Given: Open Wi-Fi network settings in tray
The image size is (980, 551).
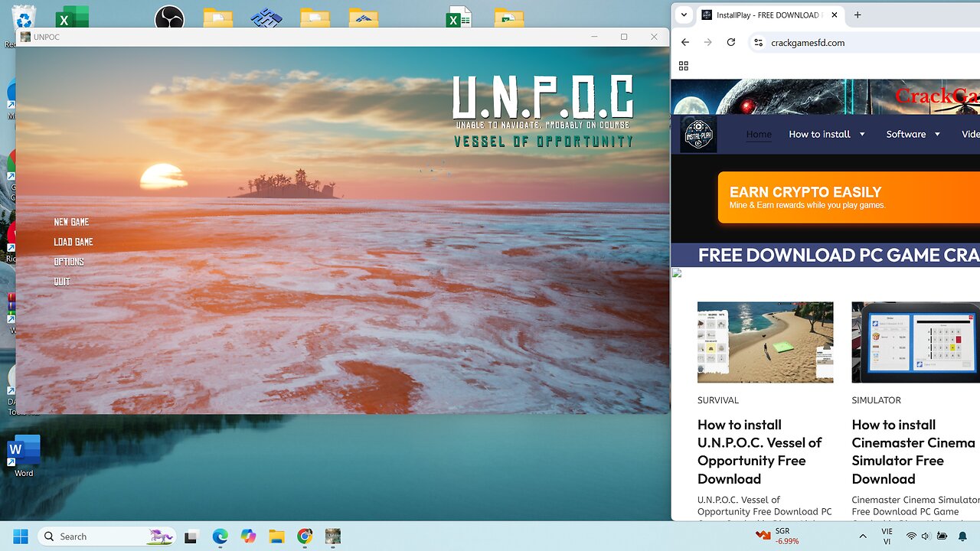Looking at the screenshot, I should [911, 536].
